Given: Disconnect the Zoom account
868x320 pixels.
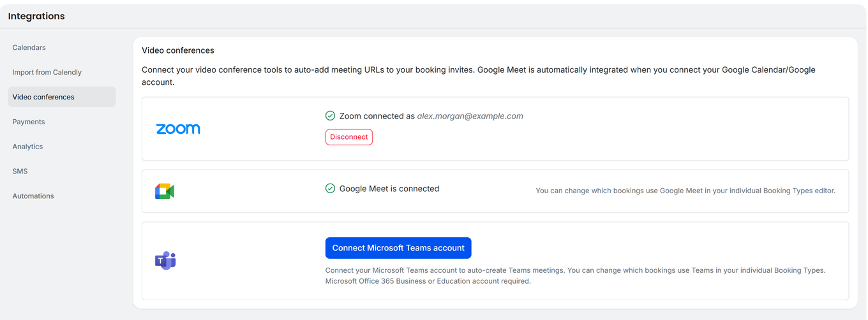Looking at the screenshot, I should click(x=349, y=137).
